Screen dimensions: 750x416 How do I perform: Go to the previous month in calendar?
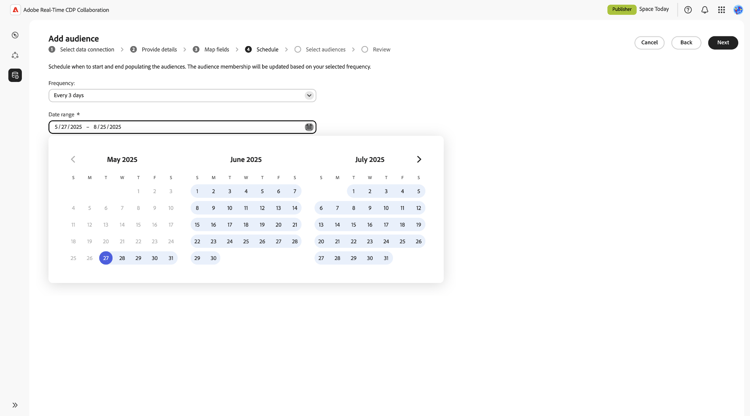pos(73,159)
